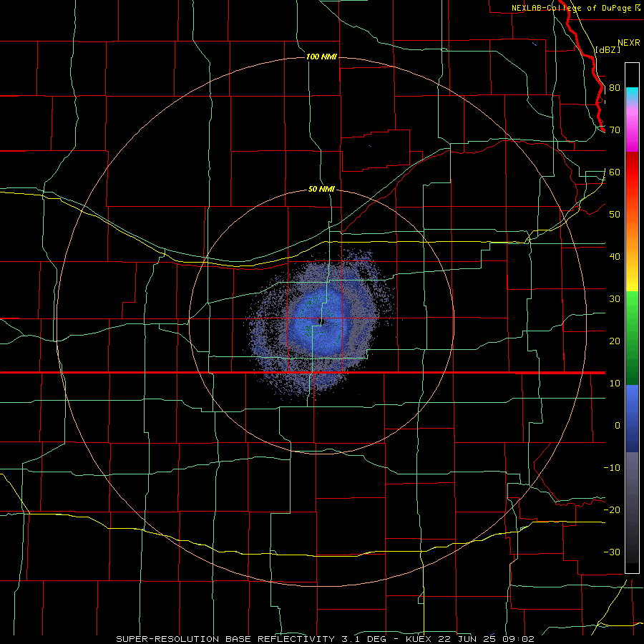Click the 10 value on the dBZ scale
This screenshot has height=644, width=644.
(615, 384)
